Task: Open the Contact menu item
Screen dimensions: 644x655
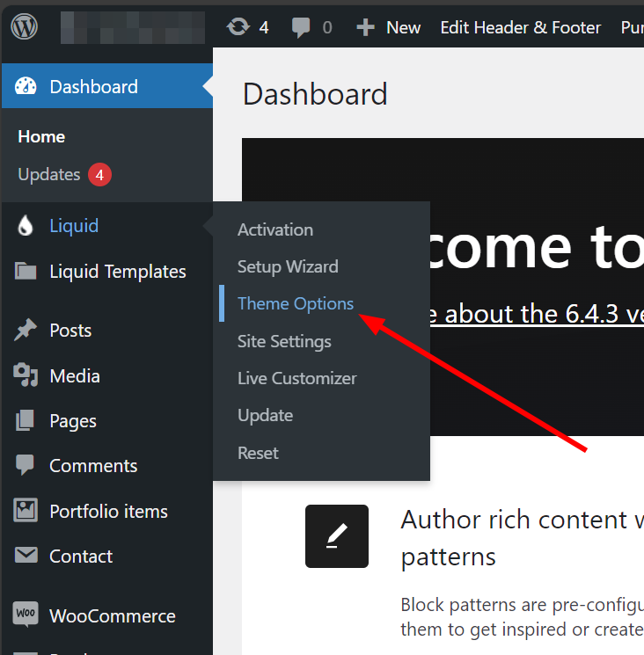Action: click(x=107, y=556)
